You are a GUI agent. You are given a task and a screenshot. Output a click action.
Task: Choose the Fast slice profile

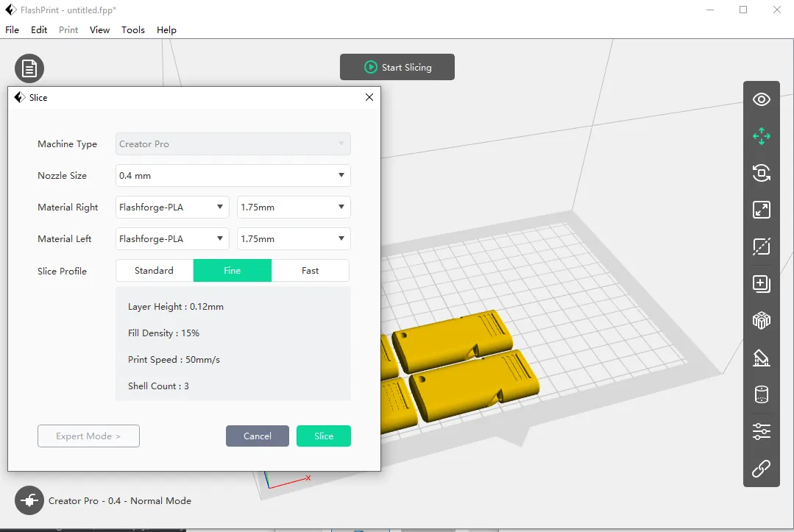pos(310,270)
